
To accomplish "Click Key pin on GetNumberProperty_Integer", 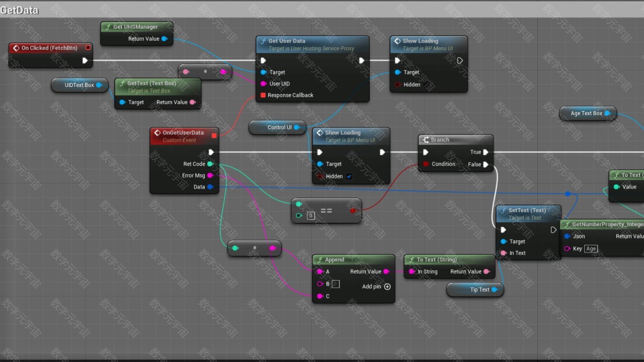I will pos(568,248).
